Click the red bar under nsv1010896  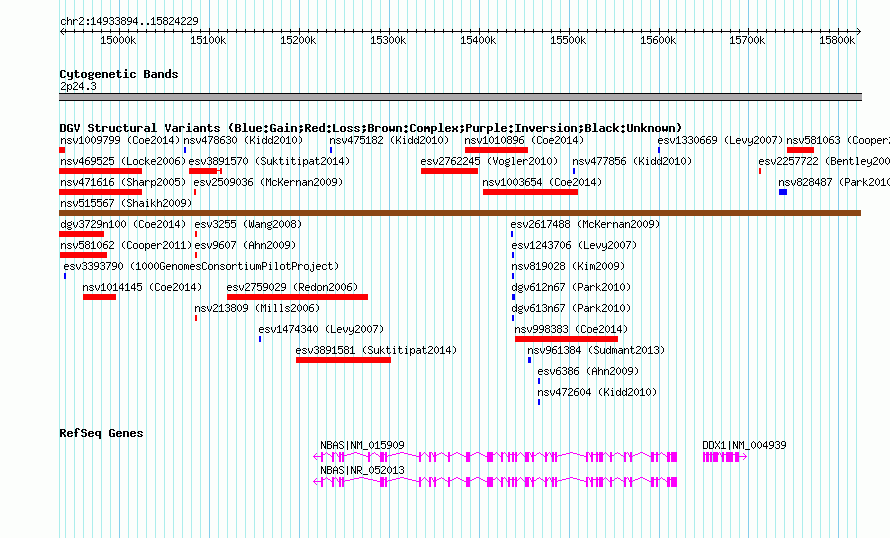[x=496, y=150]
